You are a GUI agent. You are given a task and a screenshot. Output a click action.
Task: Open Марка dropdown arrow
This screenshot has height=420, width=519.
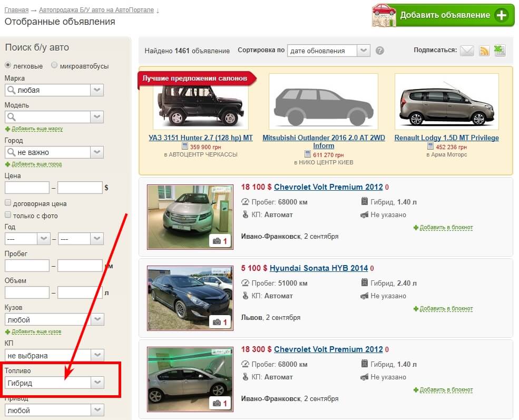pyautogui.click(x=97, y=90)
